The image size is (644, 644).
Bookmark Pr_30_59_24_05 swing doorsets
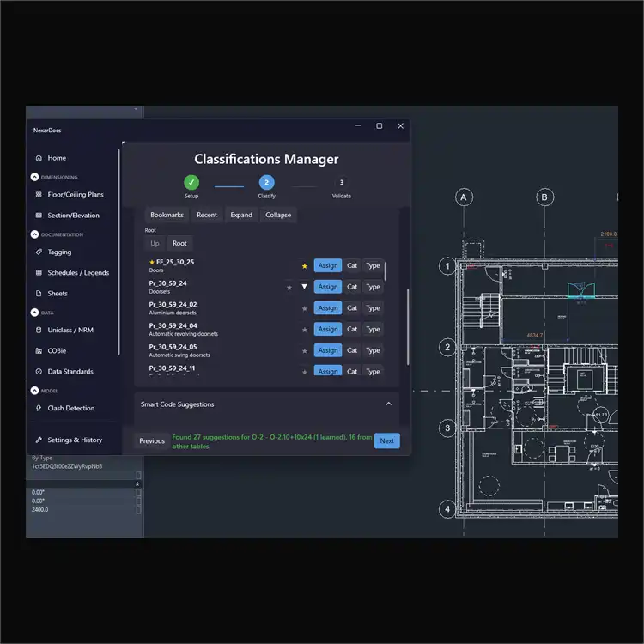(x=304, y=351)
